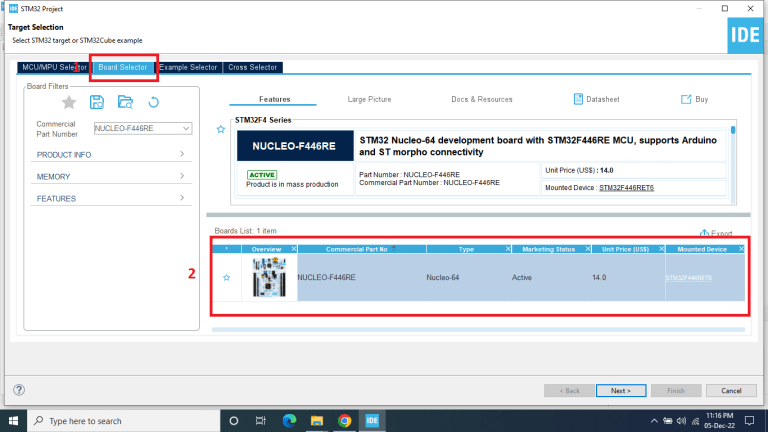The height and width of the screenshot is (432, 768).
Task: Click the horizontal scrollbar below the boards list
Action: 478,330
